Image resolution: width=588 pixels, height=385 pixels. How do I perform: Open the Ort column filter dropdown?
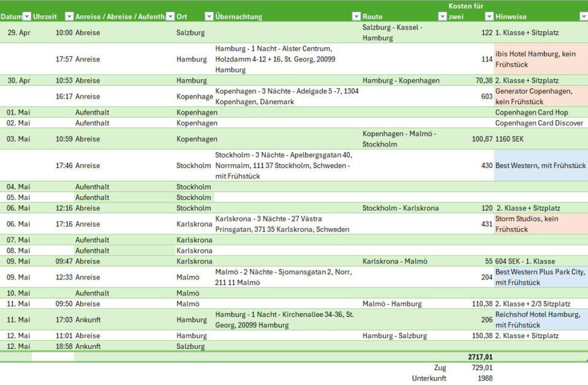pyautogui.click(x=209, y=17)
